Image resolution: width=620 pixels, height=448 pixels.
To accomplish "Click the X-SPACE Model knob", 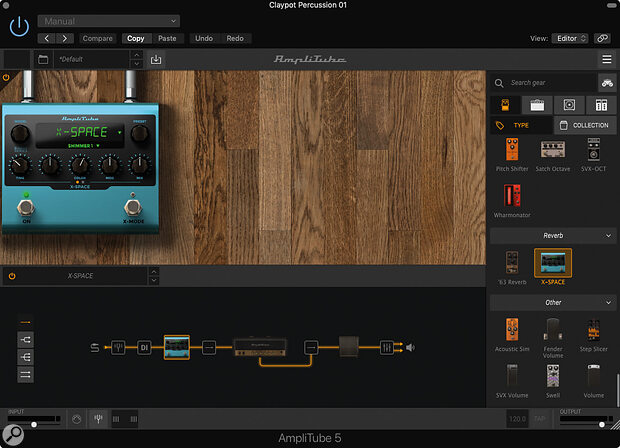I will 20,134.
